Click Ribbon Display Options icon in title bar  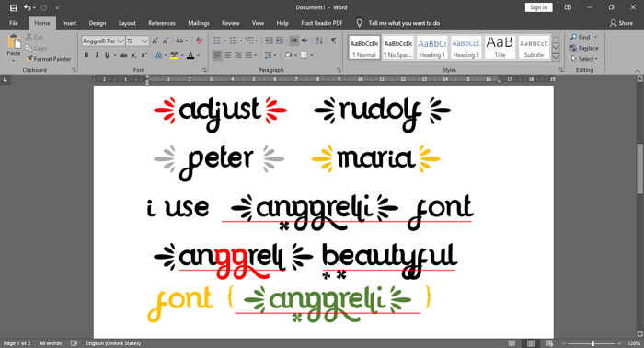coord(568,7)
